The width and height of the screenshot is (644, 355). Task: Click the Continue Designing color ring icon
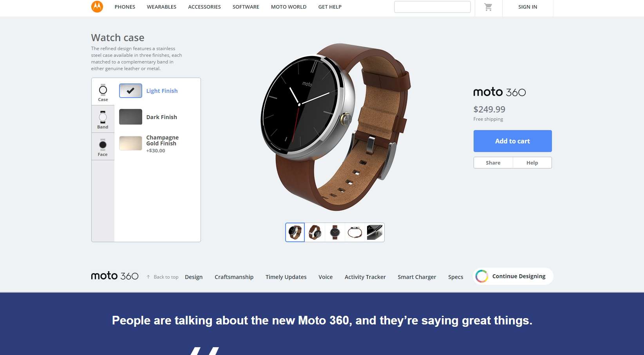pyautogui.click(x=481, y=276)
